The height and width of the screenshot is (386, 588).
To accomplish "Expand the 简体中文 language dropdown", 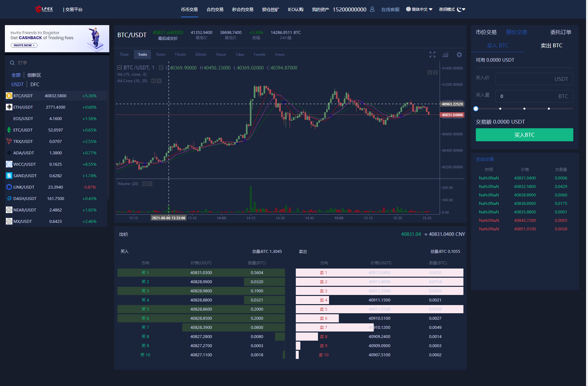I will [419, 9].
